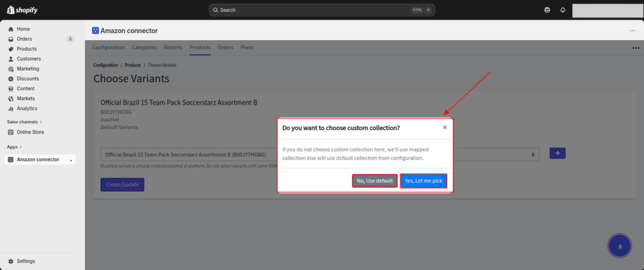Choose No, Use default
This screenshot has height=270, width=644.
375,181
